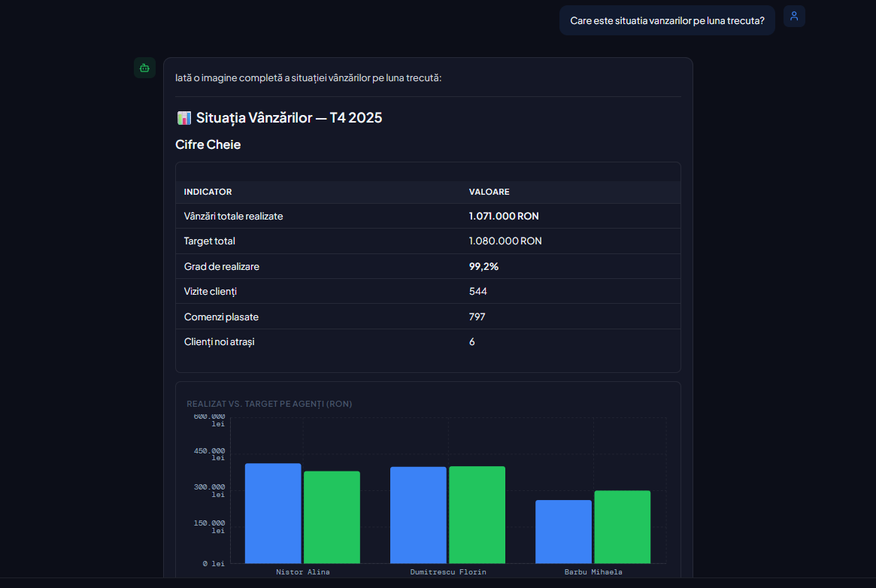This screenshot has height=588, width=876.
Task: Click the green robot assistant avatar icon
Action: click(144, 68)
